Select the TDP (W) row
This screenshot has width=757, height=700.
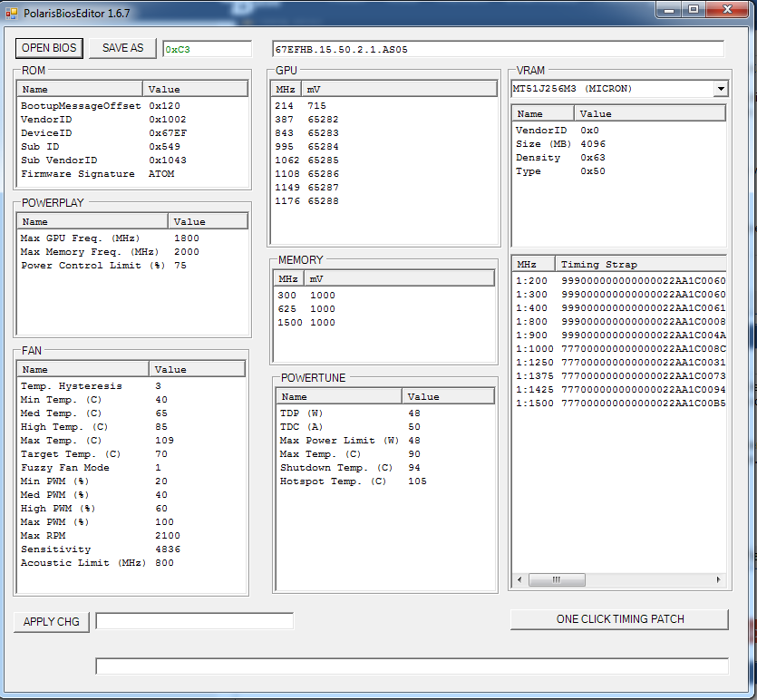pos(385,413)
